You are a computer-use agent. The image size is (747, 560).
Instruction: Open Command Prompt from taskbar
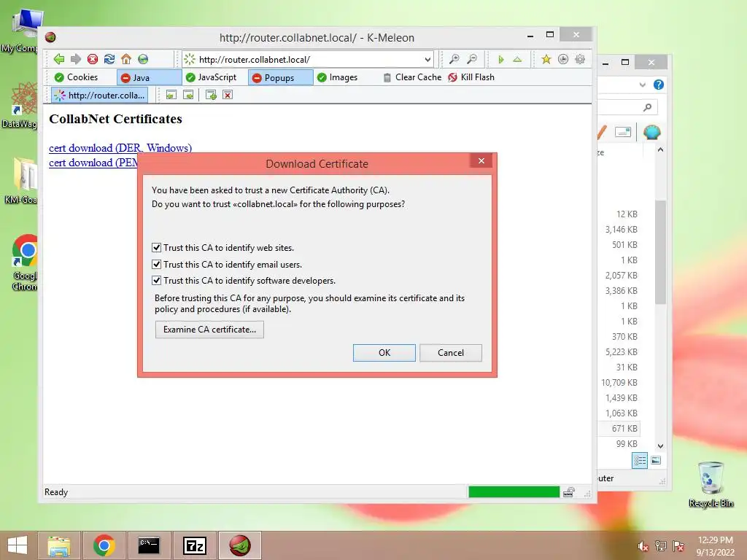(149, 545)
